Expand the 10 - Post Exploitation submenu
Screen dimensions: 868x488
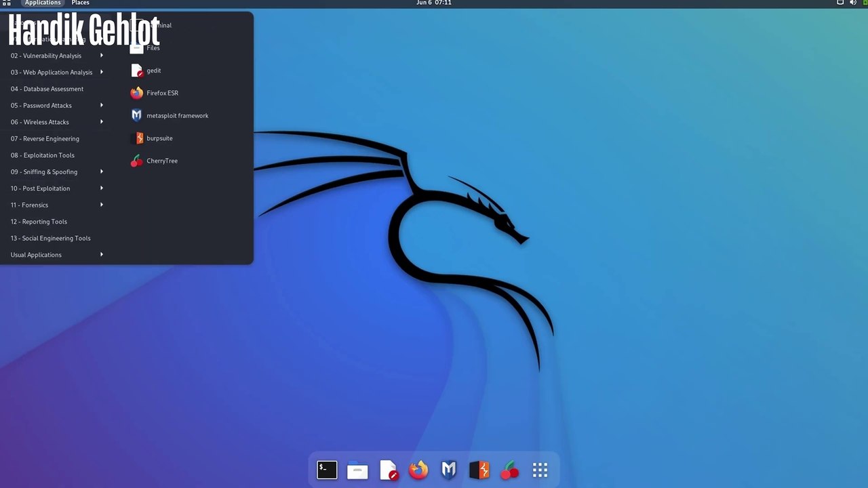[x=57, y=188]
